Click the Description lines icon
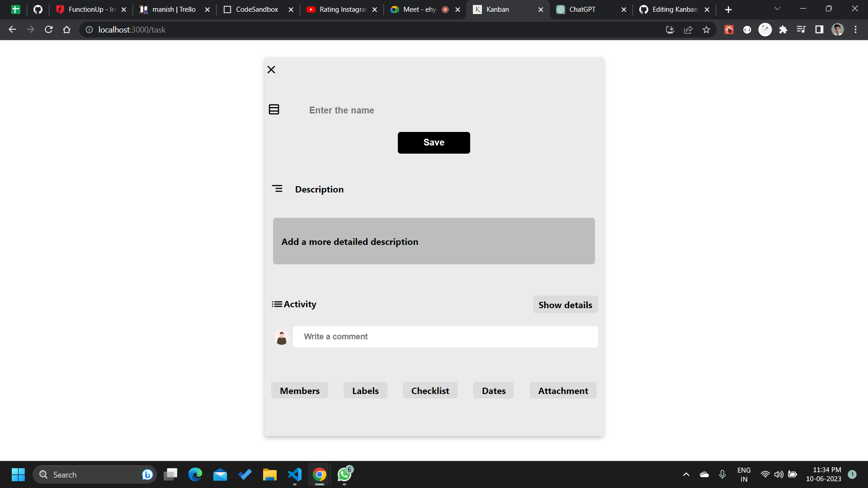The height and width of the screenshot is (488, 868). coord(277,188)
